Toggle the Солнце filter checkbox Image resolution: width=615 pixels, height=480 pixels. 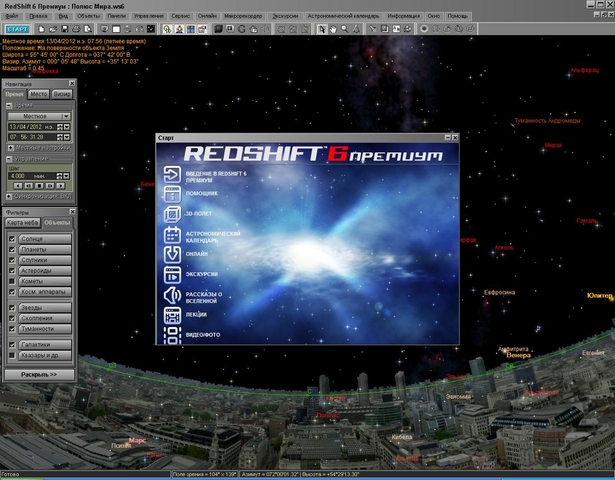pos(12,240)
